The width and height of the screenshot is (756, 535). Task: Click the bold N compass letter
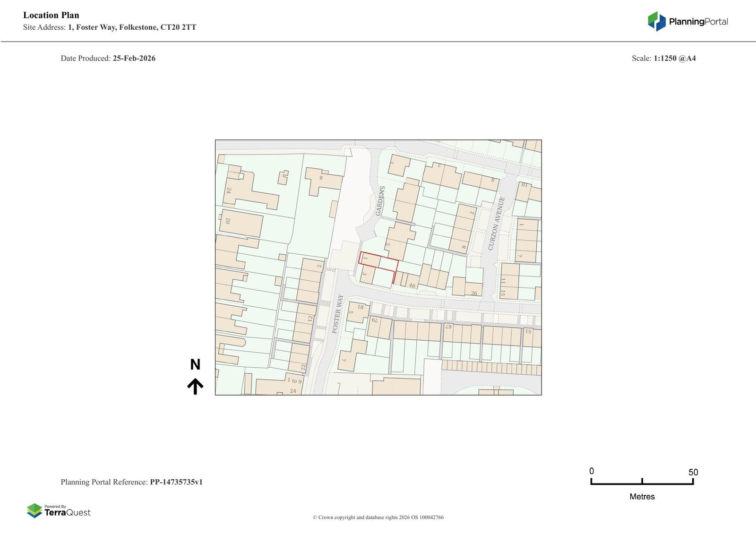195,364
